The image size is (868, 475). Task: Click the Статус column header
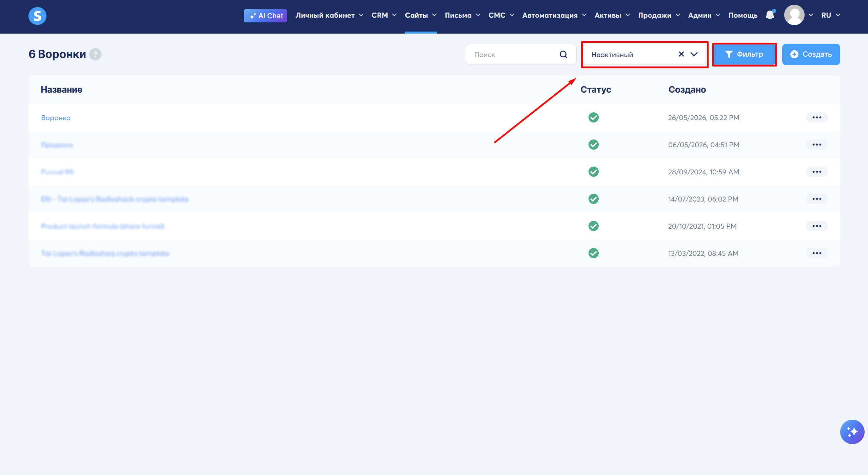point(596,90)
